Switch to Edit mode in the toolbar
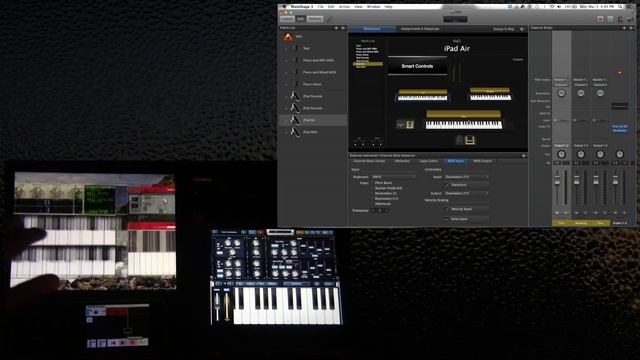 301,19
